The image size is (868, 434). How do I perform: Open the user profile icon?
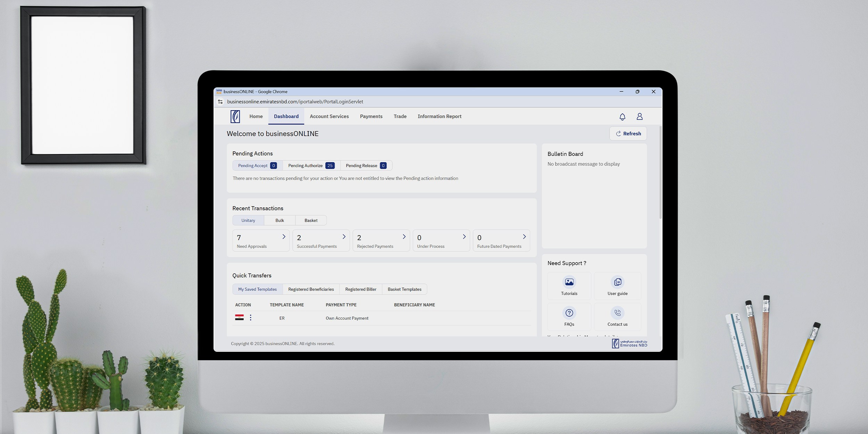(x=640, y=117)
